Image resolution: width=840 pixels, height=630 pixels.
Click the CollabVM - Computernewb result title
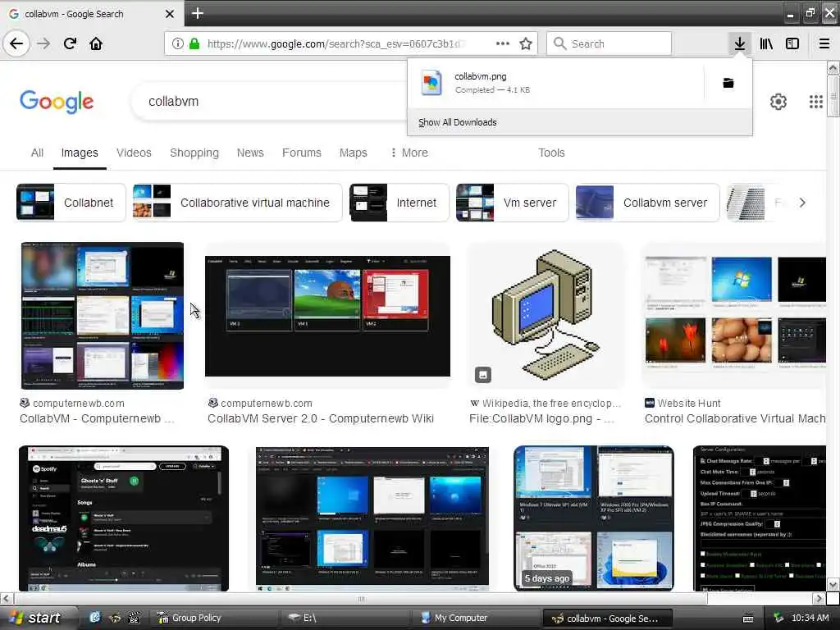click(x=97, y=418)
